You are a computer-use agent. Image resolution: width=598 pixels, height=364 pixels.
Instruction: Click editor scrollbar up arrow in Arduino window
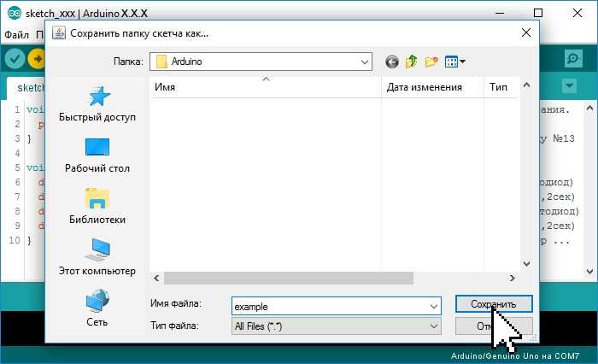589,109
